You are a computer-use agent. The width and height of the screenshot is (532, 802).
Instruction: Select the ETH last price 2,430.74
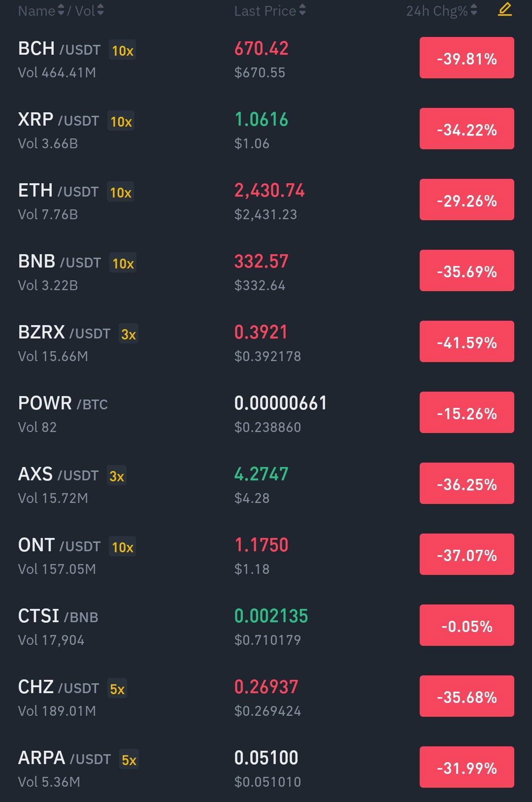(x=269, y=190)
